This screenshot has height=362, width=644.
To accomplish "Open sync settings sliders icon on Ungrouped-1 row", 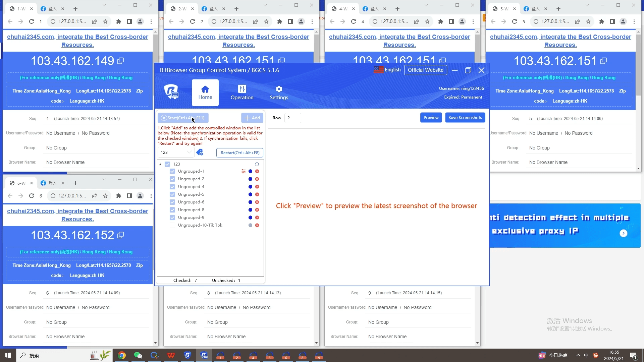I will point(243,171).
